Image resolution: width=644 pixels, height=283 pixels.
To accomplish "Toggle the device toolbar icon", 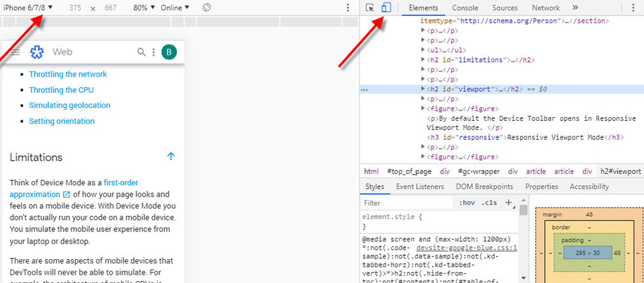I will tap(386, 7).
